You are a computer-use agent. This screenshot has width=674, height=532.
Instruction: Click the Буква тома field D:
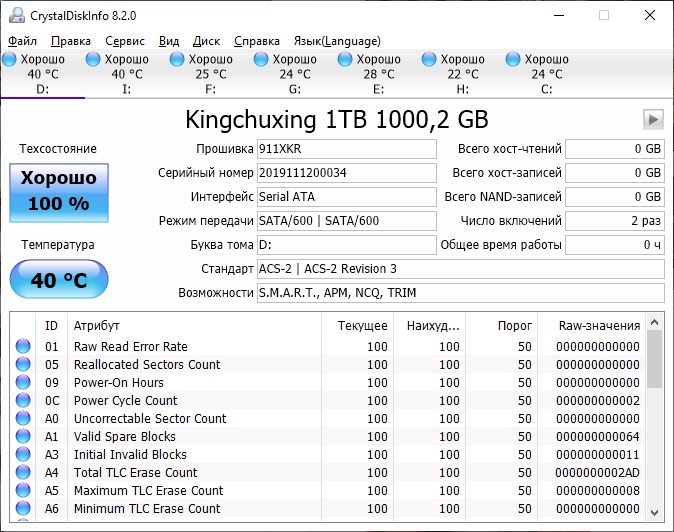click(x=347, y=245)
